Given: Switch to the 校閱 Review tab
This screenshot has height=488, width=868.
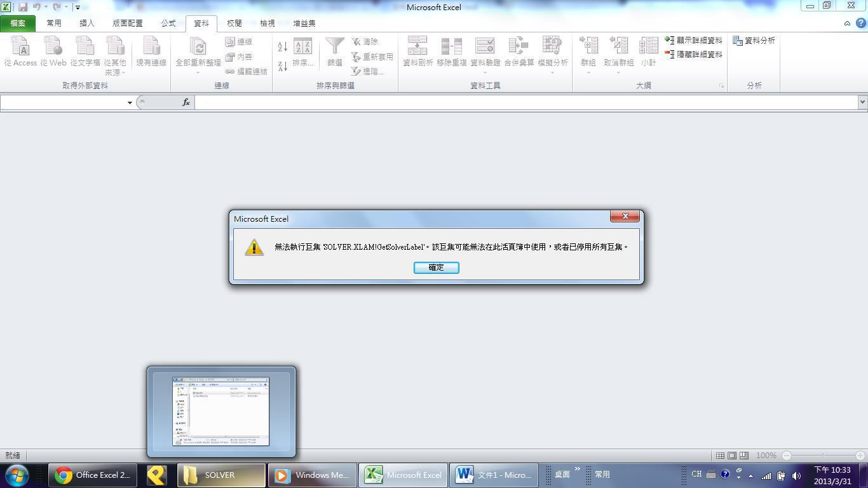Looking at the screenshot, I should pos(234,24).
